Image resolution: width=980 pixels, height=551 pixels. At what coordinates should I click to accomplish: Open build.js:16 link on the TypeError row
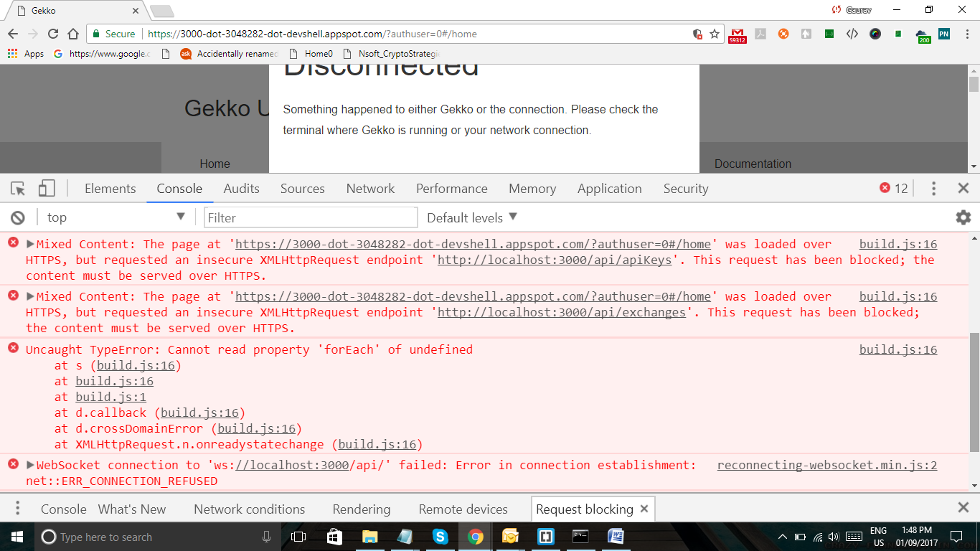898,349
